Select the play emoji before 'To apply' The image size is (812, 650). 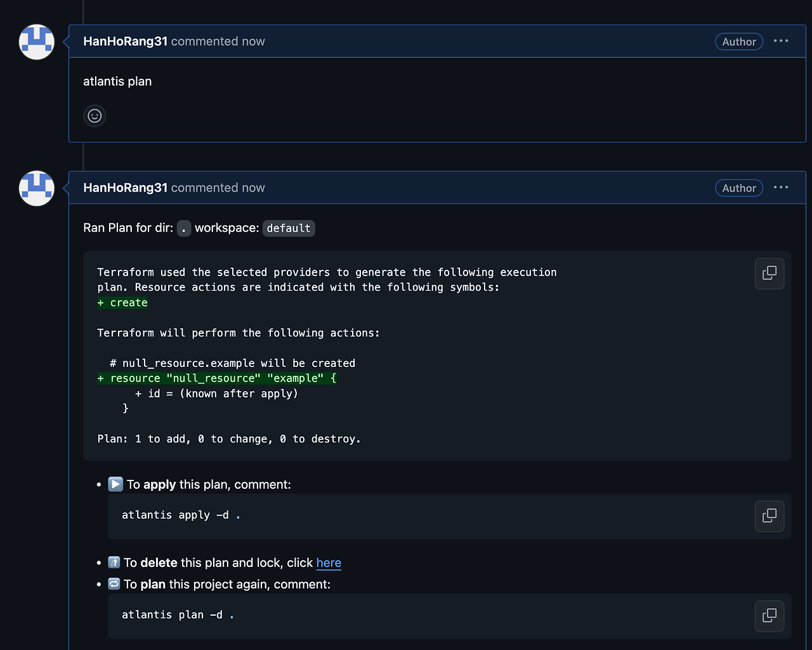(x=115, y=484)
